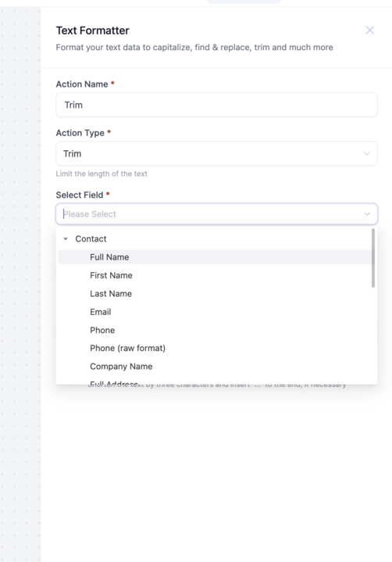
Task: Select Last Name field option
Action: [215, 294]
